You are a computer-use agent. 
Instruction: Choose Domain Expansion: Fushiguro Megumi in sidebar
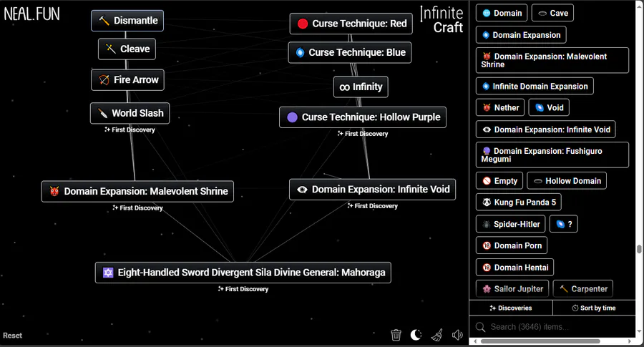[x=552, y=155]
